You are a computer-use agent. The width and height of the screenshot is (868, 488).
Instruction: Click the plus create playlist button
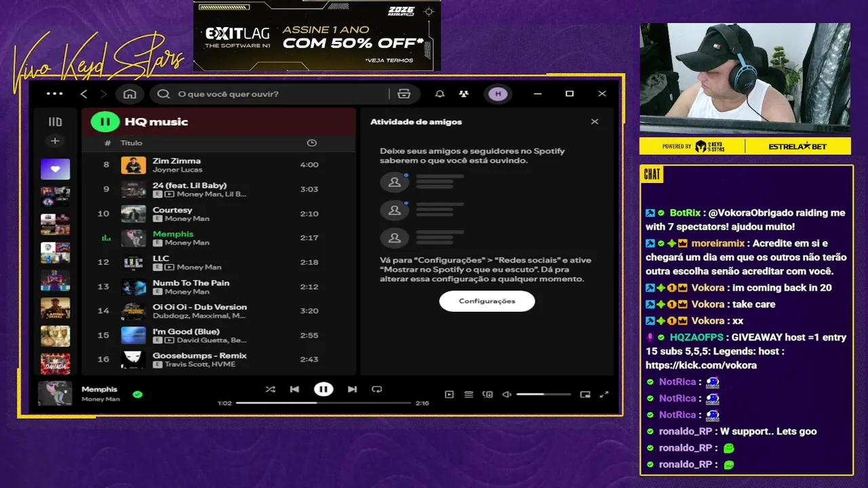click(55, 141)
